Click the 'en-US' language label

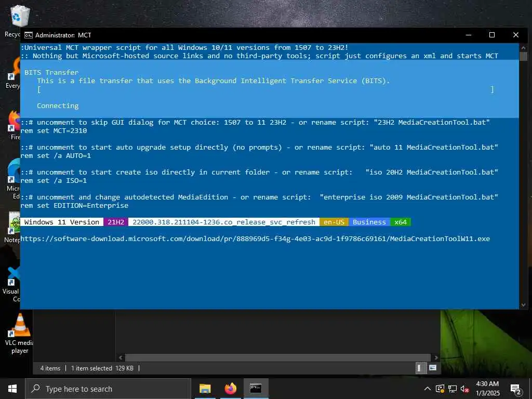coord(334,222)
